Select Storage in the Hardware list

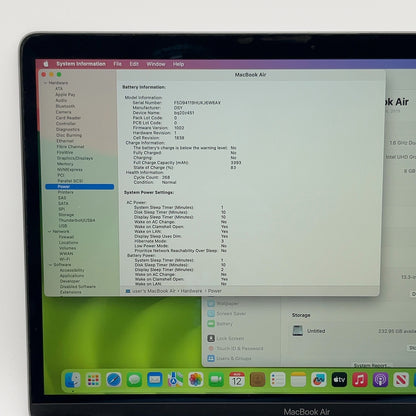[66, 215]
